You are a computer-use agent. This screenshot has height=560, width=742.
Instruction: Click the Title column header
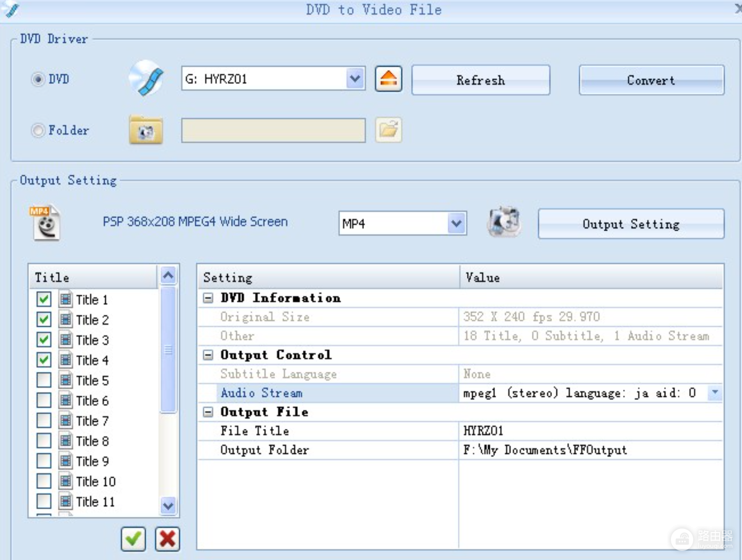(x=93, y=277)
